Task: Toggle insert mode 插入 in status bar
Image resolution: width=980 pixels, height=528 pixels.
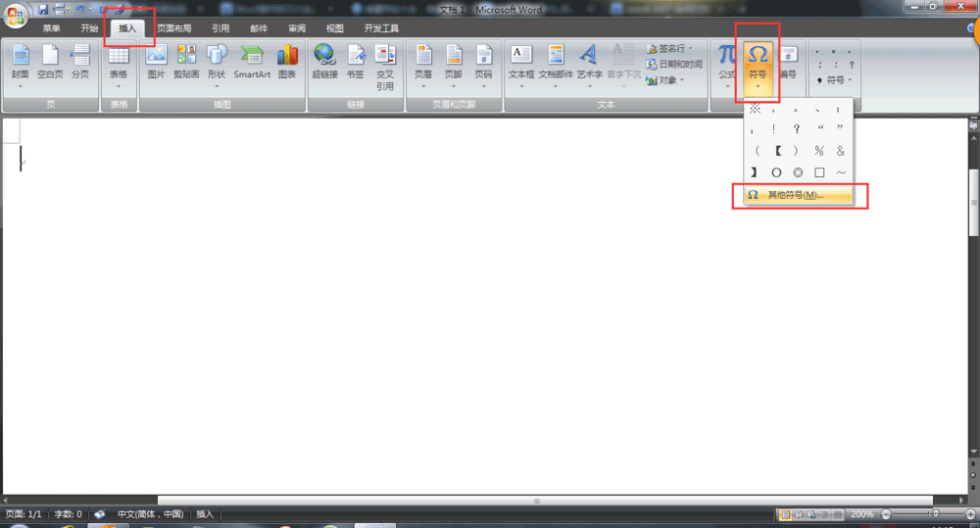Action: coord(205,514)
